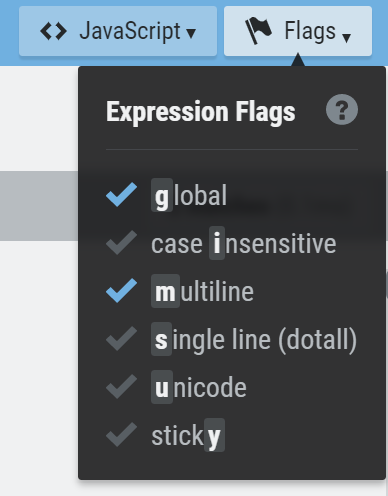Click the Flags button label
Viewport: 388px width, 496px height.
pyautogui.click(x=310, y=32)
